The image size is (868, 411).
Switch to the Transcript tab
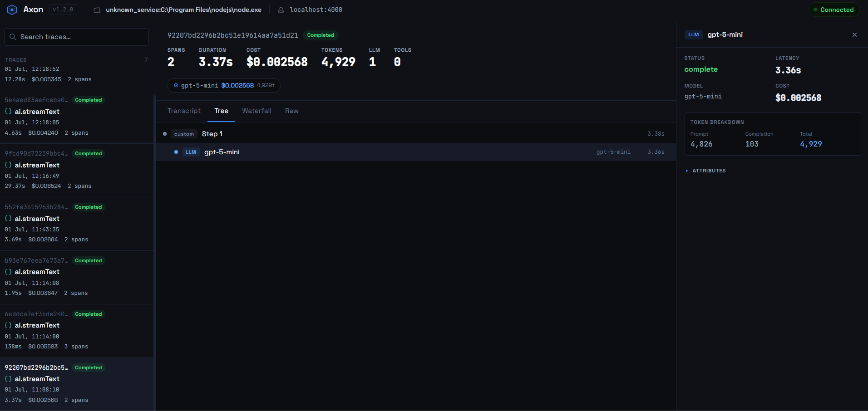(184, 111)
